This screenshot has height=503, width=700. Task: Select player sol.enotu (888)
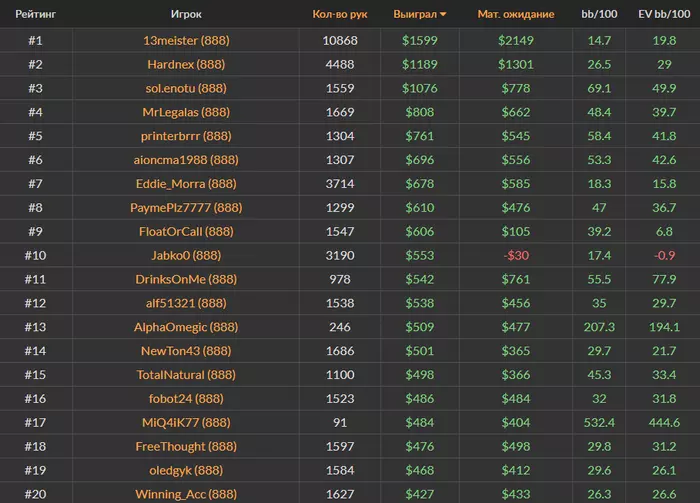pos(185,89)
